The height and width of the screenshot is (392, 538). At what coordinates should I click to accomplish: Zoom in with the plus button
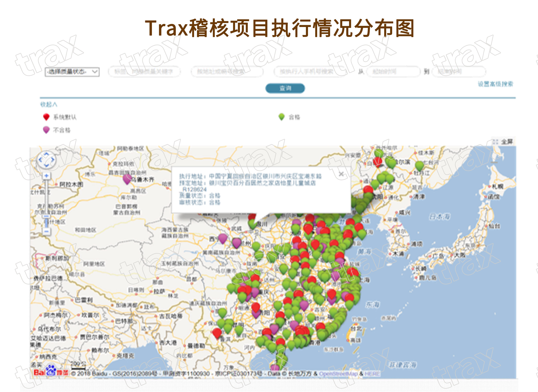coord(46,176)
